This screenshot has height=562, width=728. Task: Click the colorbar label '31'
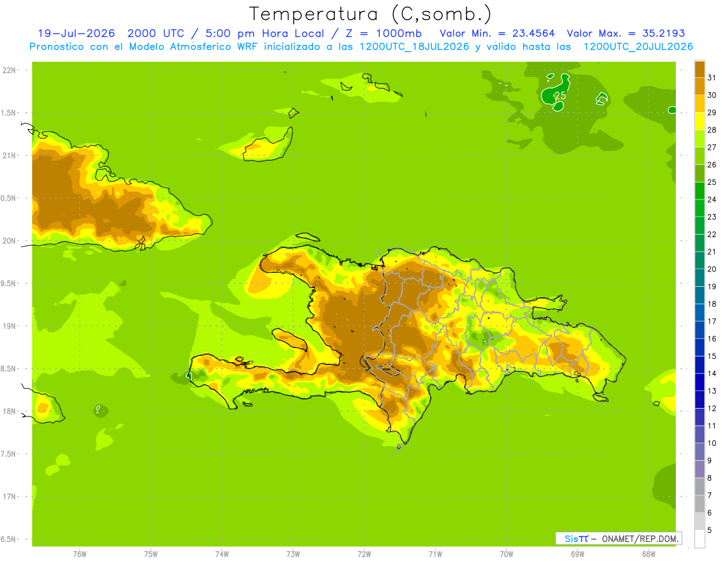712,78
